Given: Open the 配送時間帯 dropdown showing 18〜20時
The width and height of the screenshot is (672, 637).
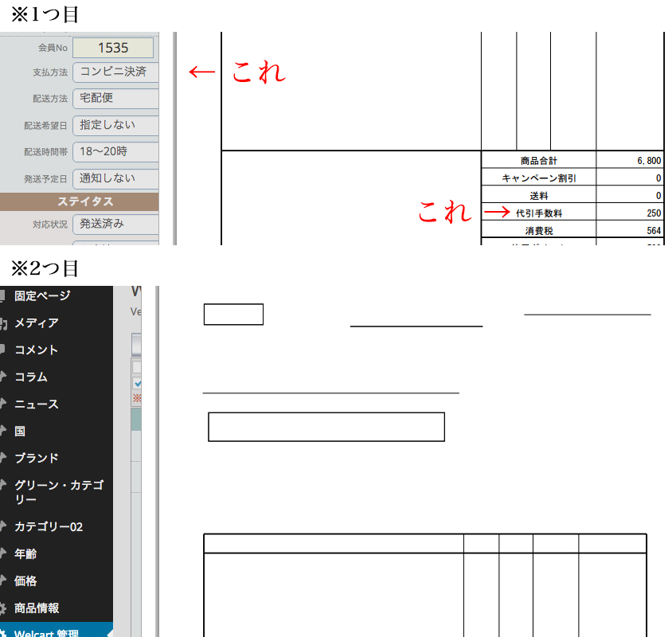Looking at the screenshot, I should (115, 152).
